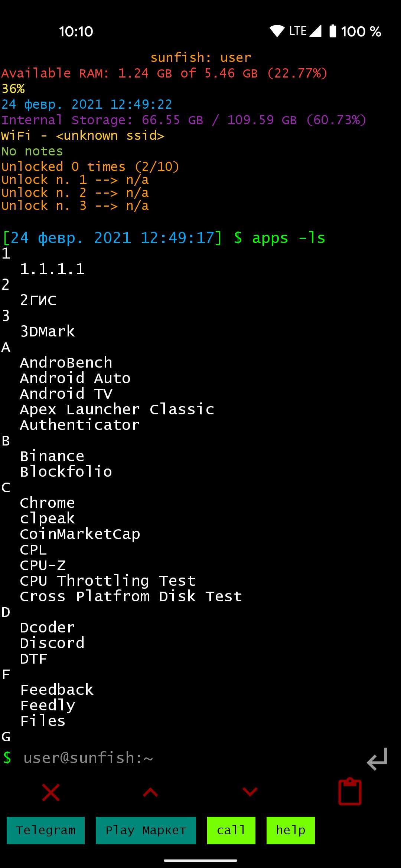Tap the WiFi status bar icon

pos(277,31)
